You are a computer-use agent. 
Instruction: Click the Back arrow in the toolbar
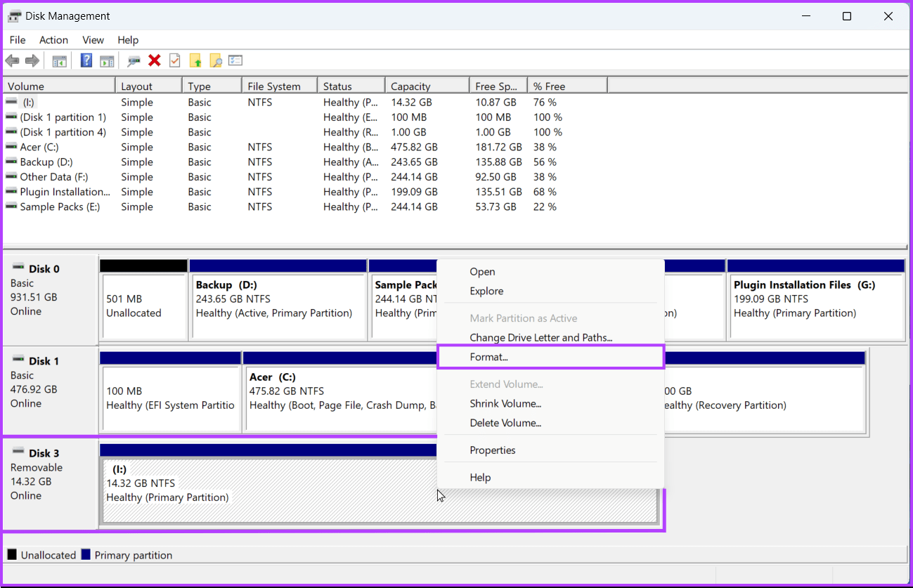(x=12, y=61)
